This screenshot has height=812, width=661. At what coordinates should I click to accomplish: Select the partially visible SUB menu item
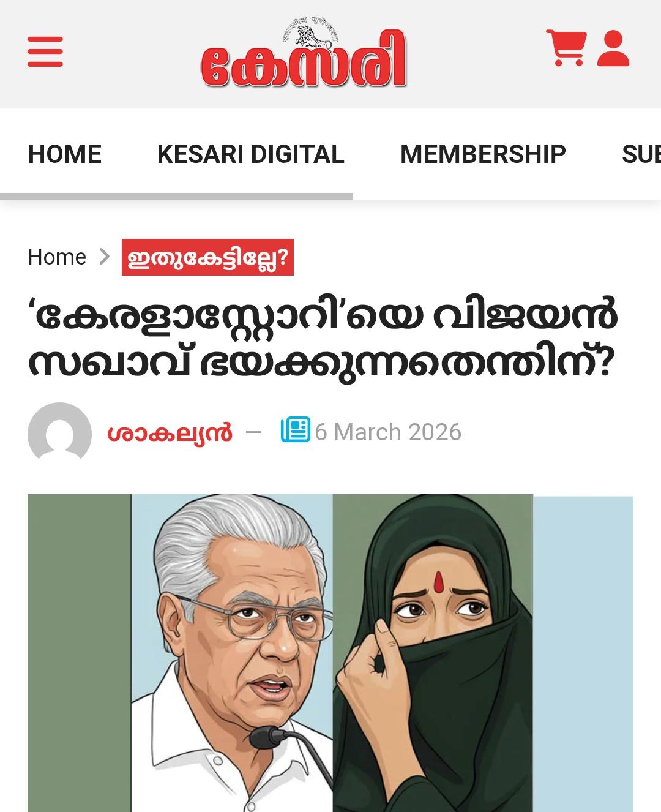[x=641, y=154]
